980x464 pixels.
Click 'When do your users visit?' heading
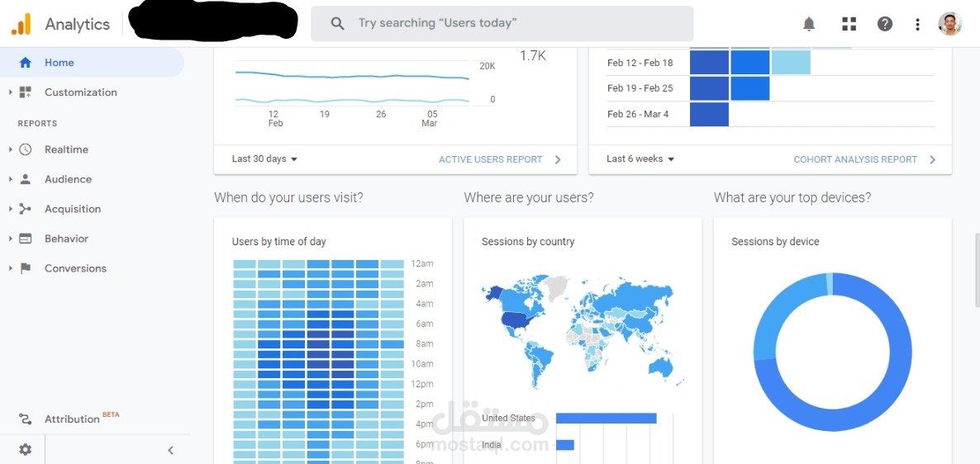pyautogui.click(x=288, y=198)
